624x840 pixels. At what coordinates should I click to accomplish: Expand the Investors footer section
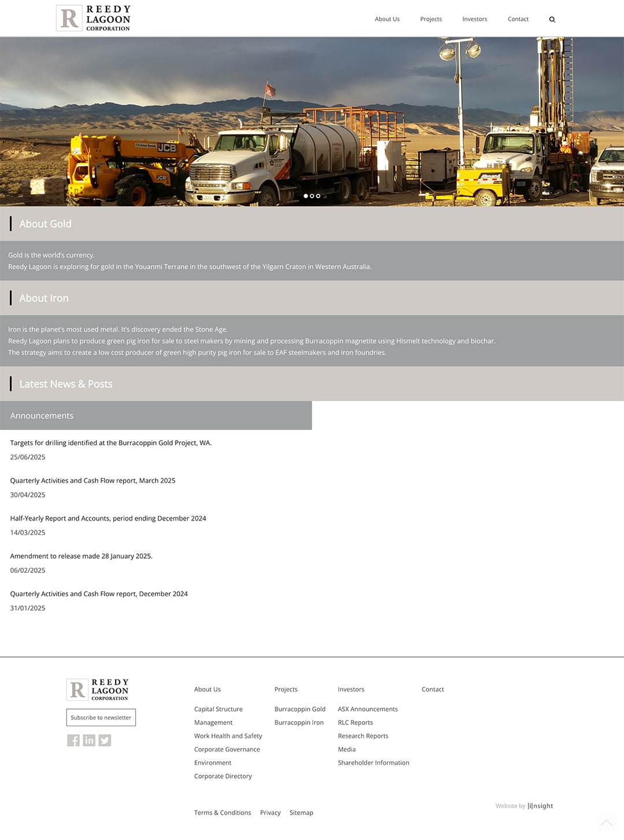[351, 689]
